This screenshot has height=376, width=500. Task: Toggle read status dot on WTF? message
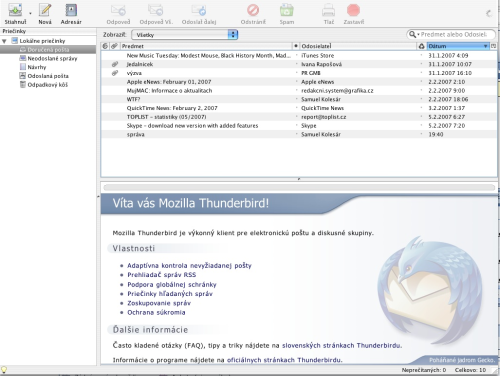296,98
